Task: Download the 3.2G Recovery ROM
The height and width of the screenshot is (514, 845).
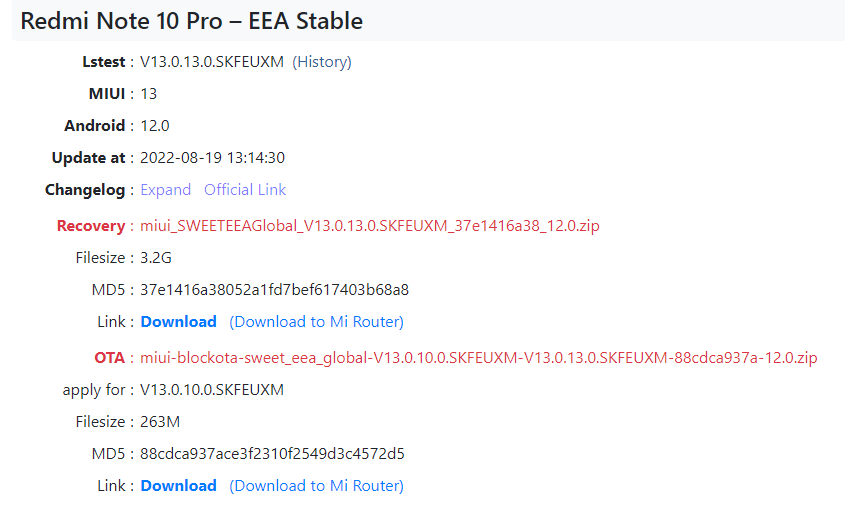Action: [x=178, y=322]
